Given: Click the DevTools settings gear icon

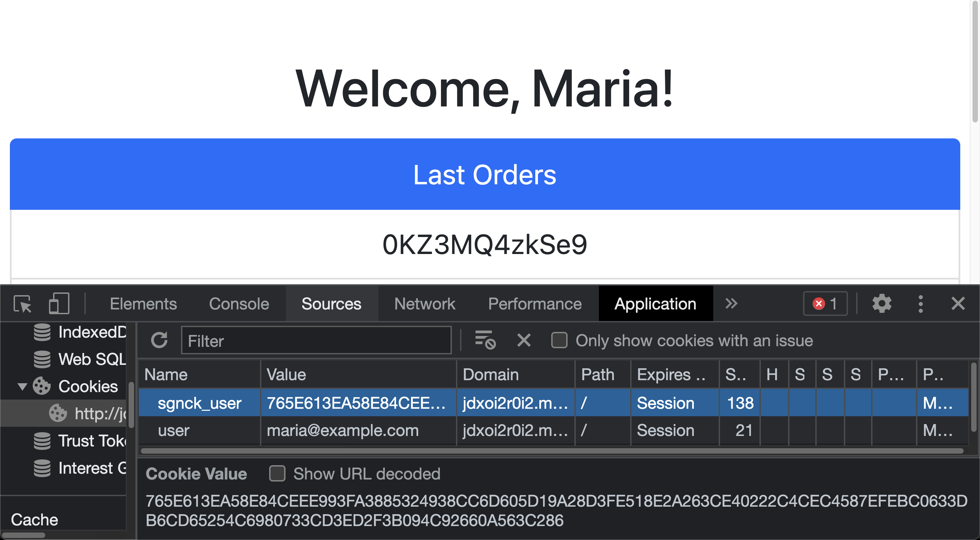Looking at the screenshot, I should tap(881, 305).
